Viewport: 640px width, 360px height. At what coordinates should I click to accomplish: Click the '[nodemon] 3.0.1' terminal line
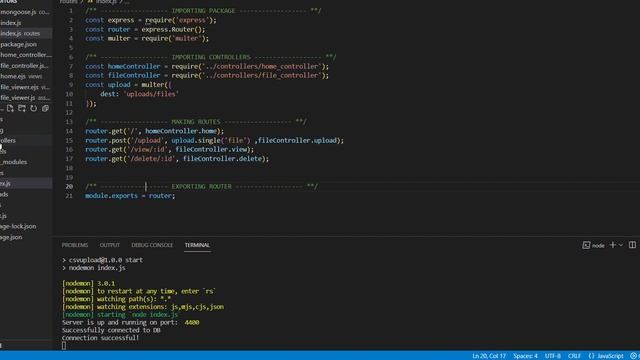[88, 283]
